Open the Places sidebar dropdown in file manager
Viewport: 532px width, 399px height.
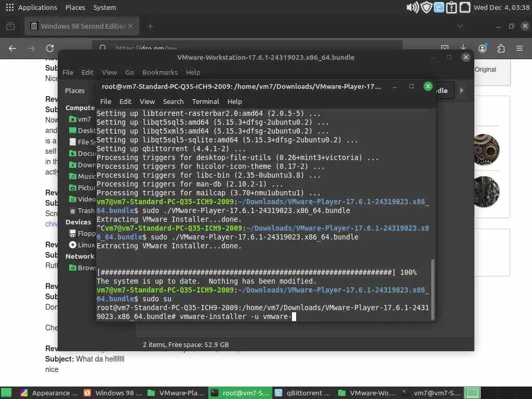click(75, 90)
